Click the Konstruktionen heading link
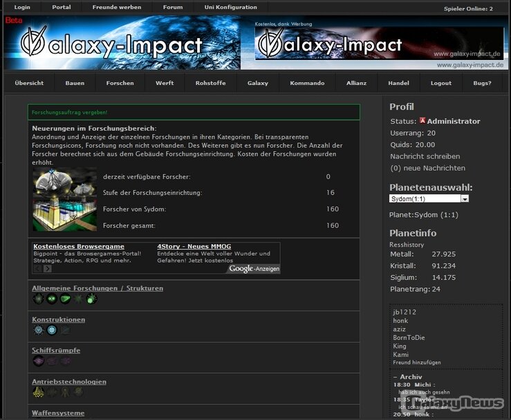 58,320
